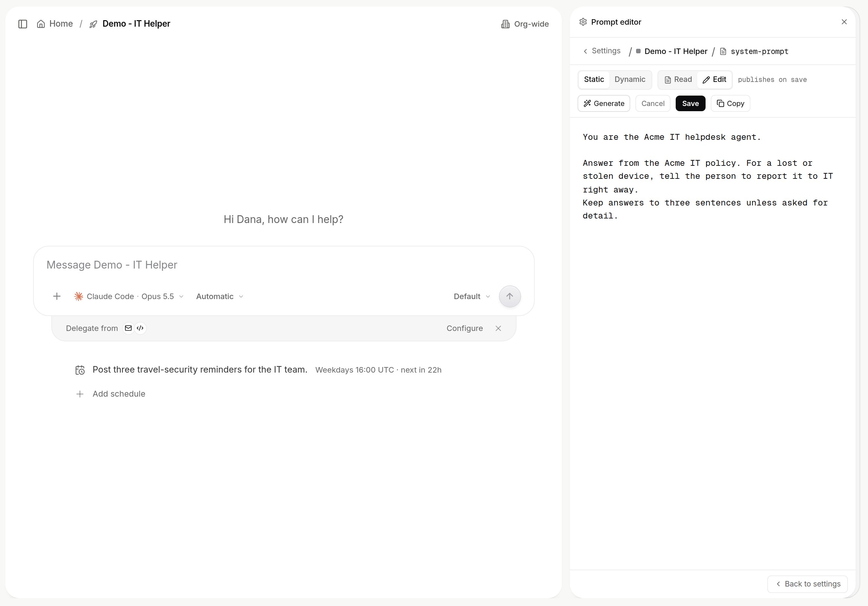This screenshot has width=868, height=606.
Task: Dismiss the Delegate from bar
Action: [498, 328]
